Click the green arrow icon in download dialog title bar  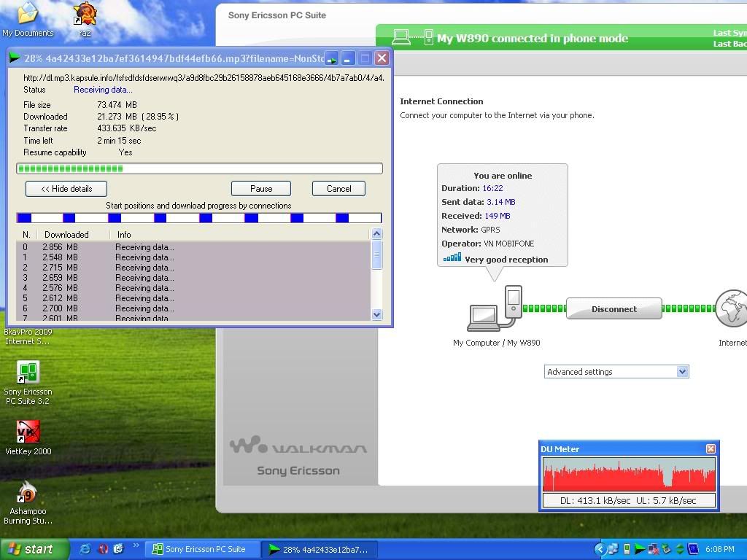pos(15,58)
